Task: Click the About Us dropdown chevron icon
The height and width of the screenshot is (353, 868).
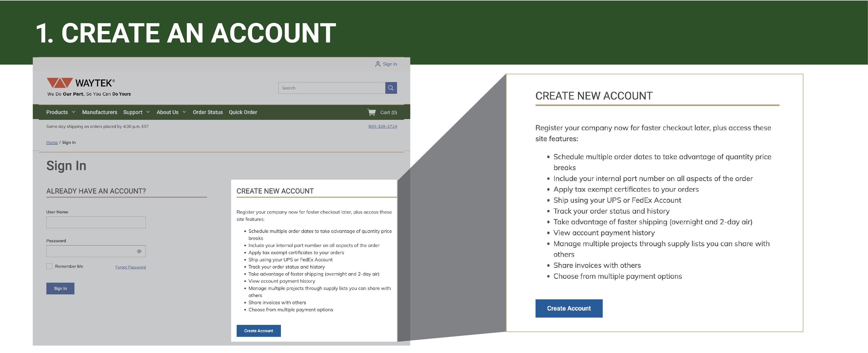Action: click(x=185, y=112)
